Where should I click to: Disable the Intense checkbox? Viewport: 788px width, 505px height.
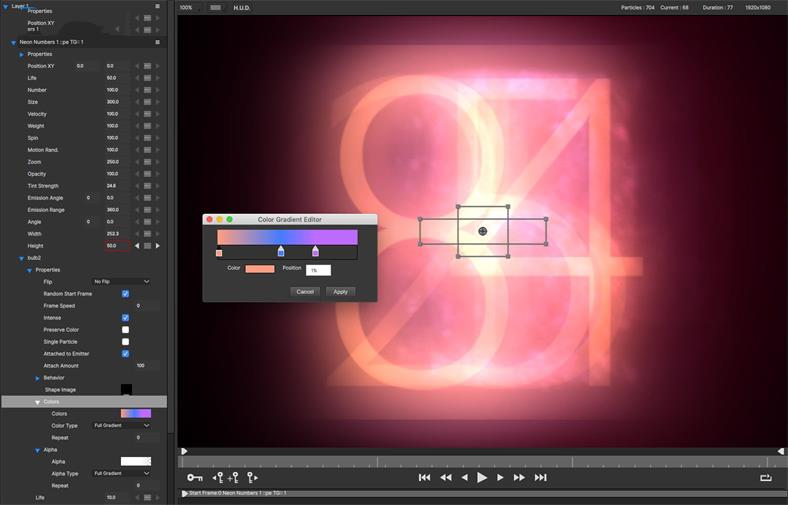point(126,318)
